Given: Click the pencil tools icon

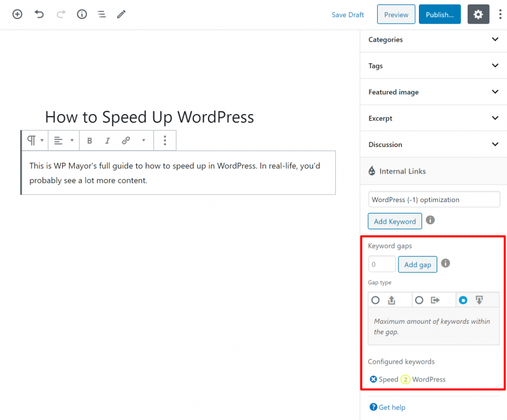Looking at the screenshot, I should [121, 14].
